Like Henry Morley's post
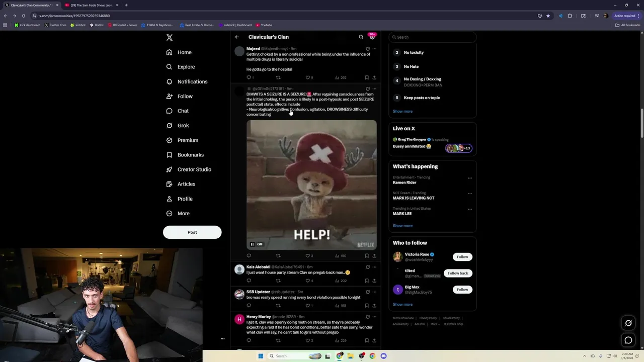 [307, 340]
